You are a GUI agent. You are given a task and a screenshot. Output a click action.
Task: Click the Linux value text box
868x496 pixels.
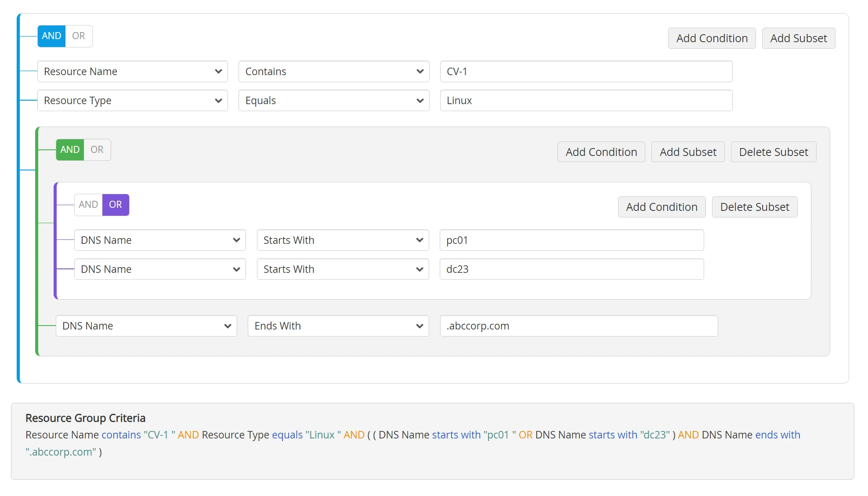tap(586, 101)
